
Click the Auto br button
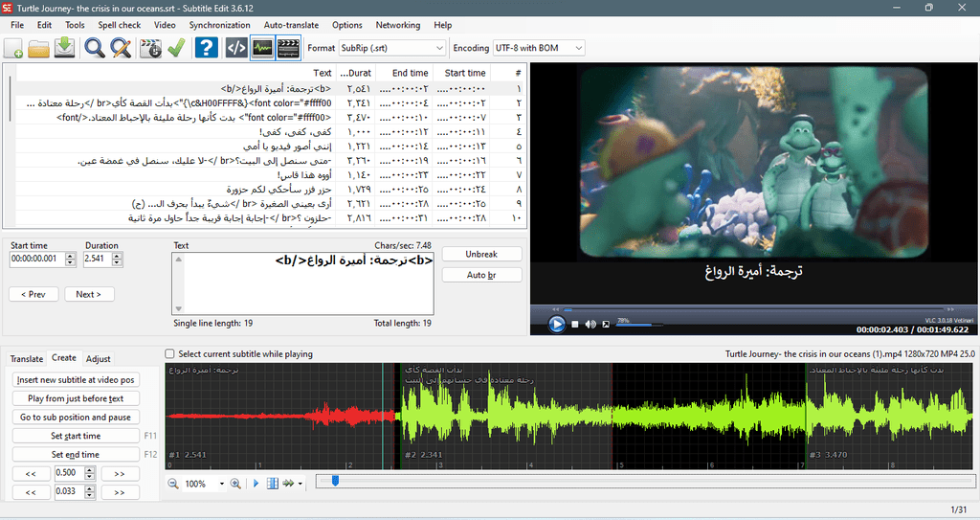click(x=481, y=275)
